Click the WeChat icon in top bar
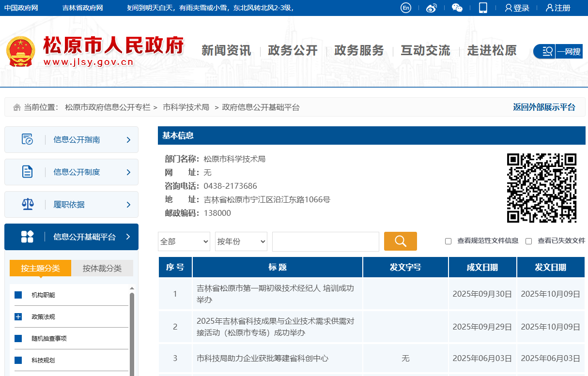 pyautogui.click(x=457, y=8)
